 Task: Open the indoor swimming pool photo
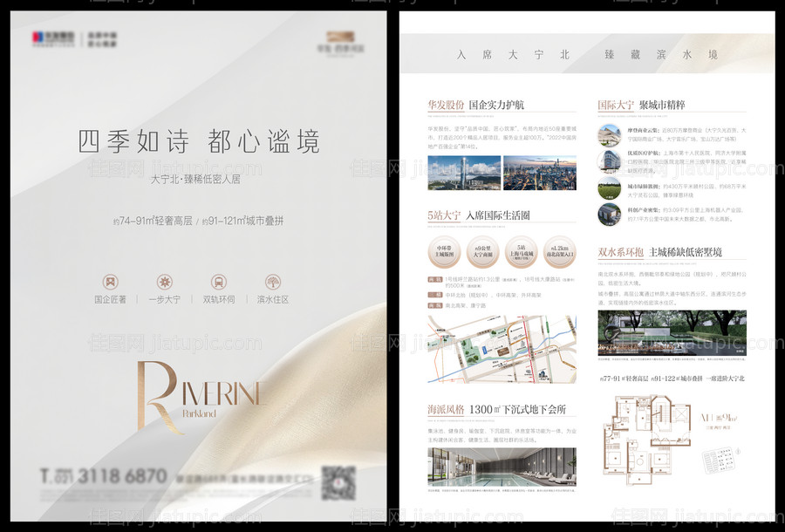pyautogui.click(x=502, y=467)
